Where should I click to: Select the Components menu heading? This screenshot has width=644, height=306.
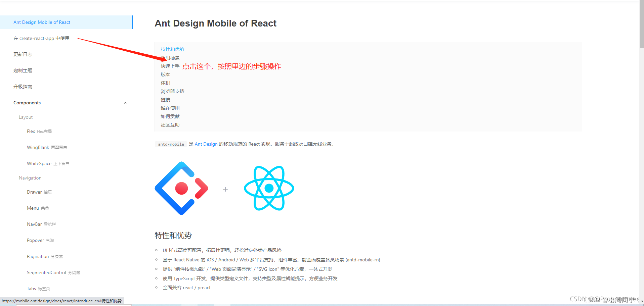click(x=27, y=103)
